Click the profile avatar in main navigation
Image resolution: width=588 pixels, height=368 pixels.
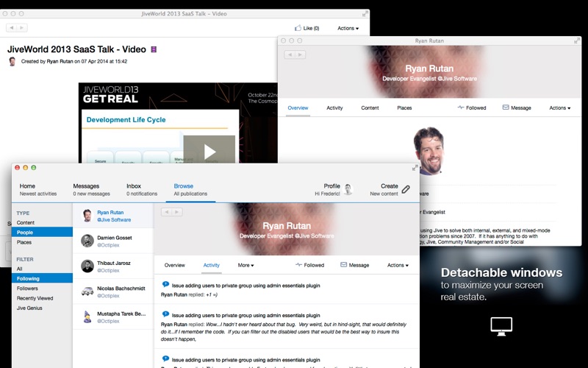pos(348,190)
